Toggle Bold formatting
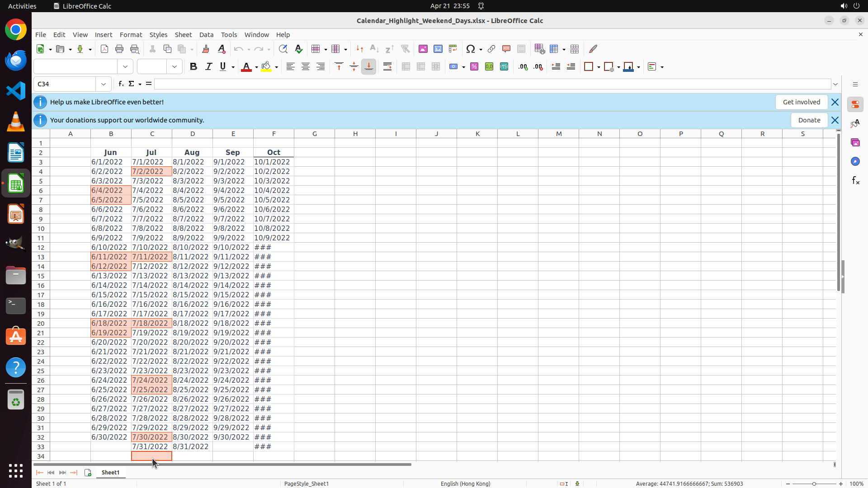868x488 pixels. coord(193,67)
